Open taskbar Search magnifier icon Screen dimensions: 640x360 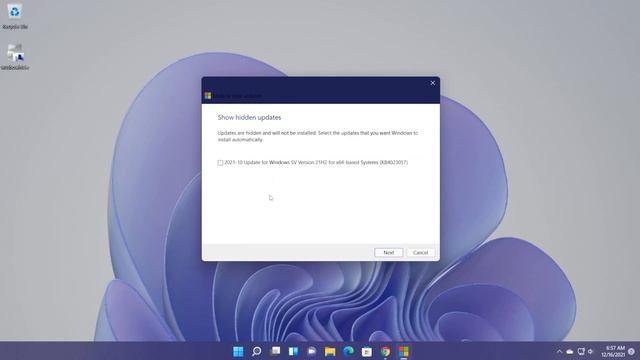click(256, 351)
